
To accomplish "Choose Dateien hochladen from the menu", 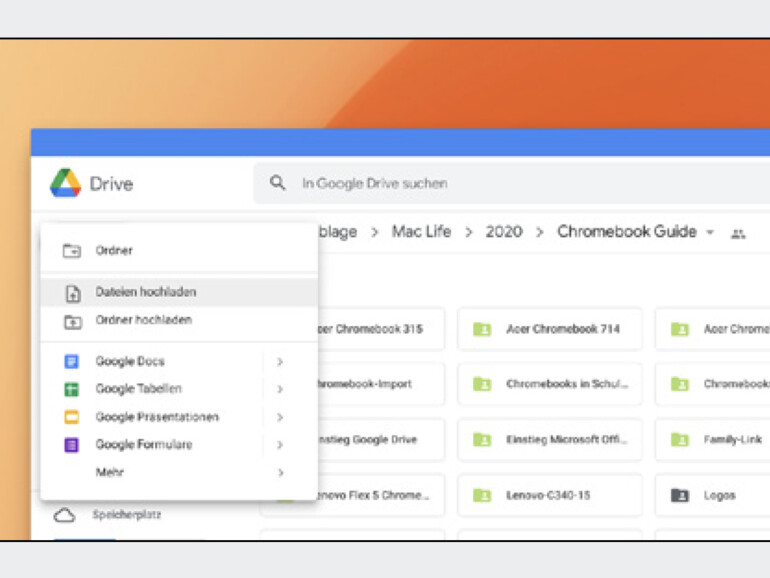I will click(x=179, y=292).
